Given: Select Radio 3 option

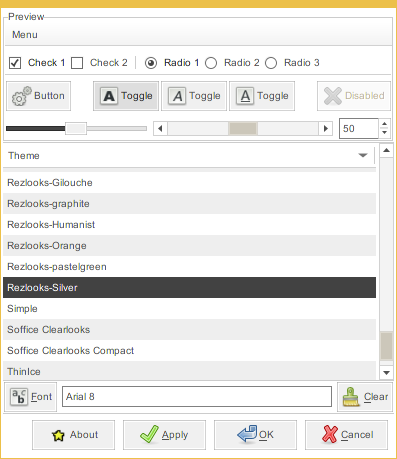Looking at the screenshot, I should (271, 63).
